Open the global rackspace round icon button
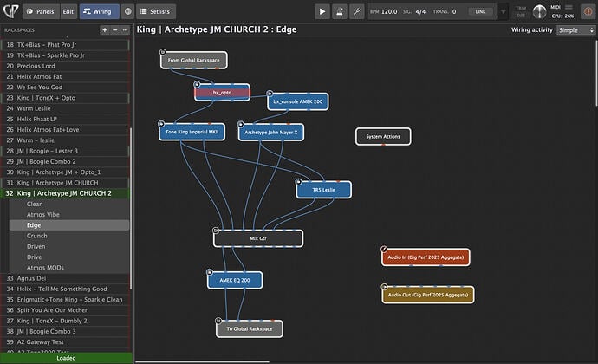 (x=127, y=11)
